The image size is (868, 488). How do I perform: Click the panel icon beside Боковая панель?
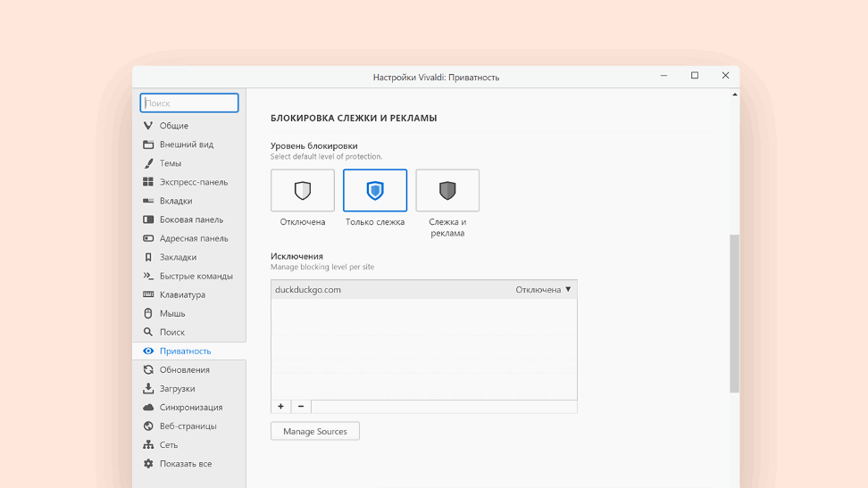pyautogui.click(x=148, y=219)
